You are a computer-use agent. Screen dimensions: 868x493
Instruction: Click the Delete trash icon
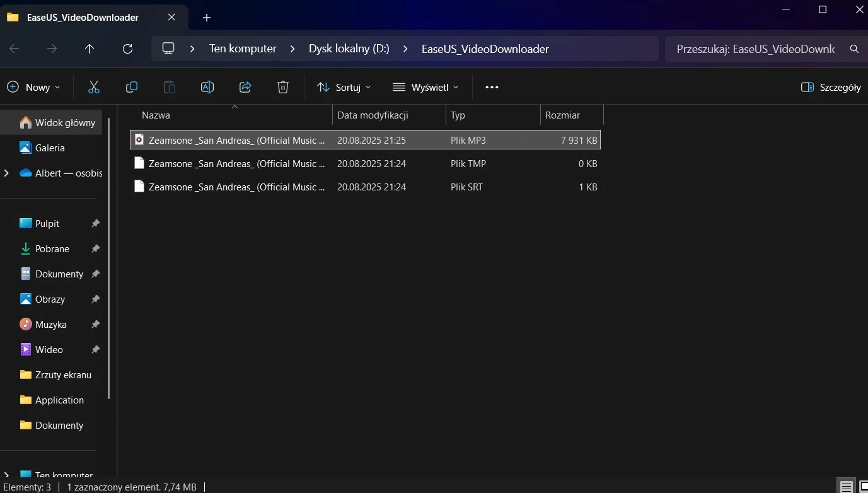tap(283, 87)
